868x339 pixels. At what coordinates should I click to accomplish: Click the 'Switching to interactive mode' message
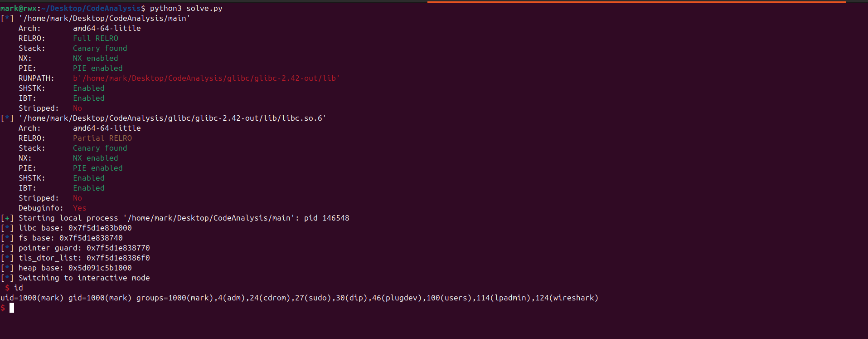point(84,278)
